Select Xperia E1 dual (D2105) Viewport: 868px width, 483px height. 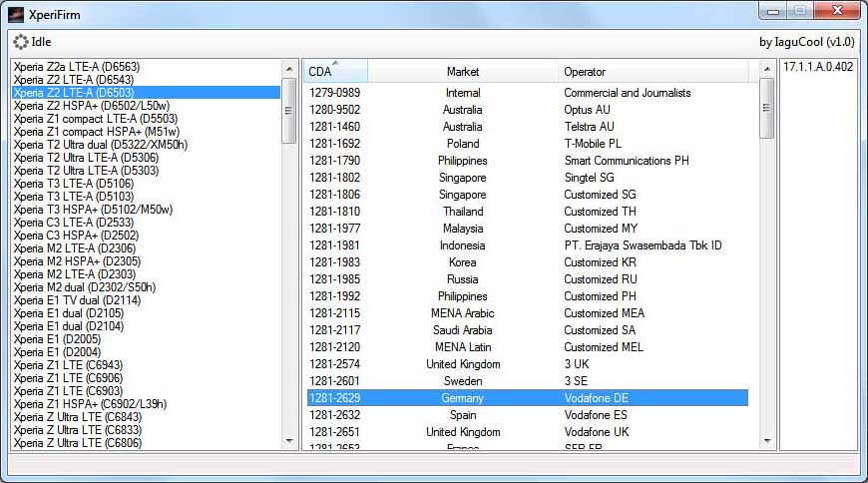147,313
